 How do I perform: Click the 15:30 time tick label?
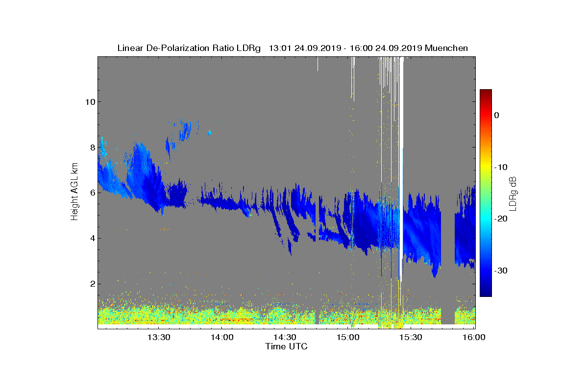coord(411,337)
